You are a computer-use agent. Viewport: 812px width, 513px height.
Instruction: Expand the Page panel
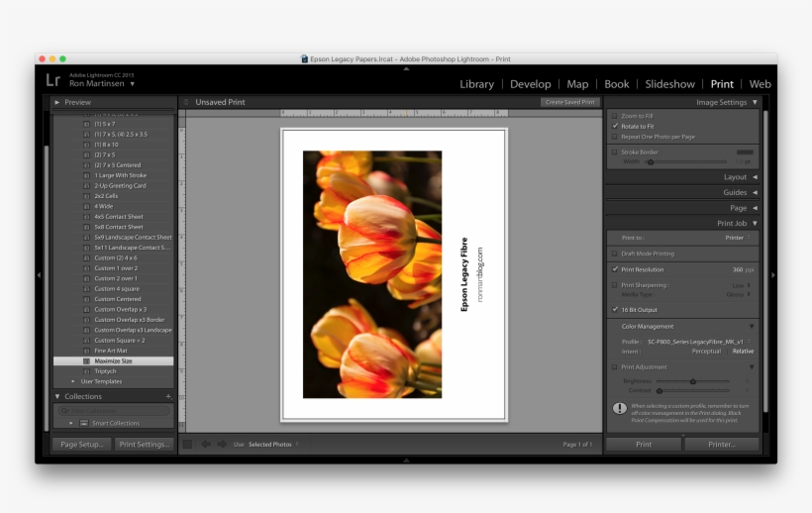pyautogui.click(x=755, y=208)
